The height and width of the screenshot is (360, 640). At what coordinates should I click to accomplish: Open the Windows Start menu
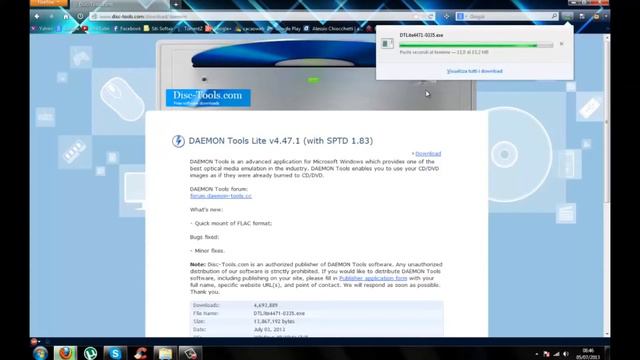click(40, 353)
